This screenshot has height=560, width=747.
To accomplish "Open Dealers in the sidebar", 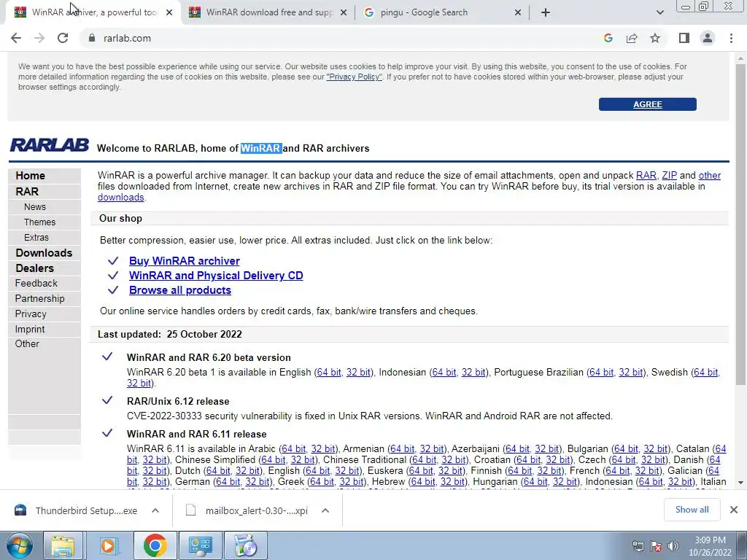I will (34, 268).
